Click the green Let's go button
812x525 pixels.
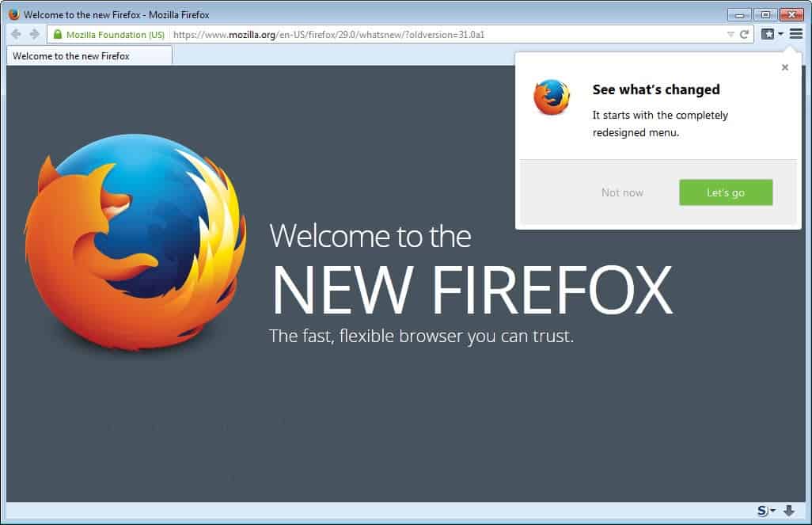coord(725,192)
